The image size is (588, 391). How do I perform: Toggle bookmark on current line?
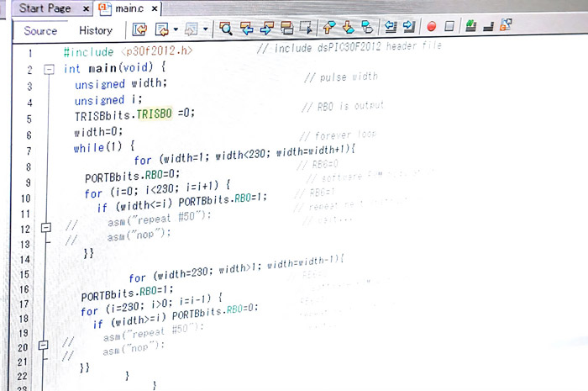369,28
